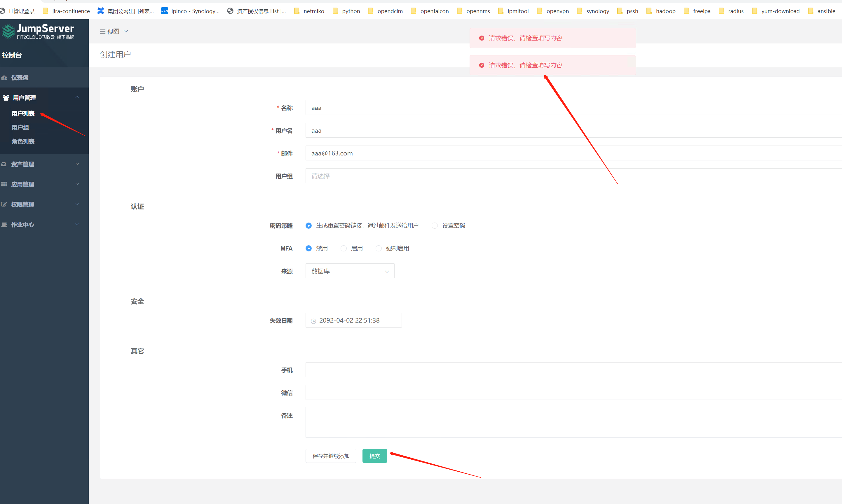The image size is (842, 504).
Task: Click the clock icon in 失效日期 field
Action: coord(313,321)
